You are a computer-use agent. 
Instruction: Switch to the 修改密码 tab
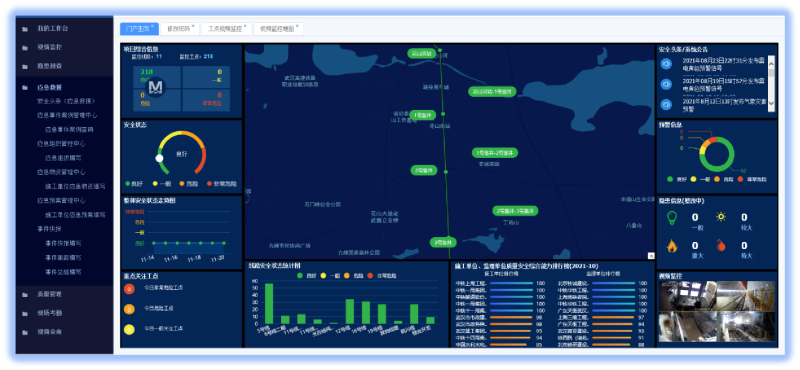pos(180,29)
